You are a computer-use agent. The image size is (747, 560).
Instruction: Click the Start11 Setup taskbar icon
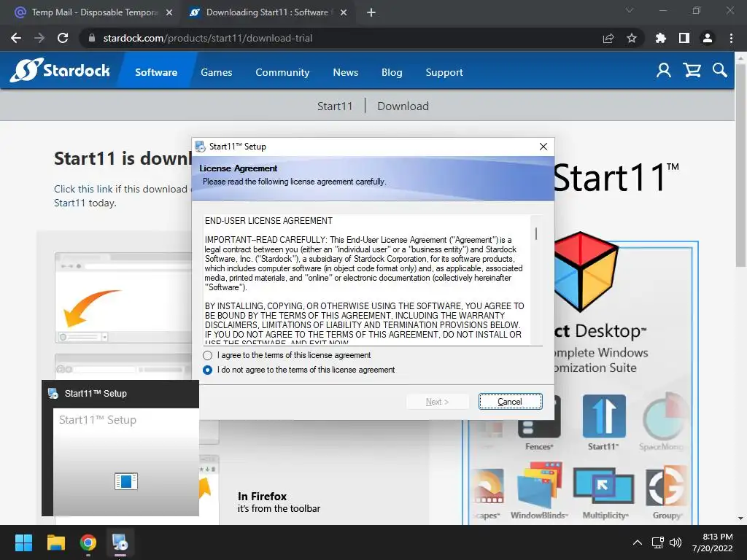coord(120,542)
